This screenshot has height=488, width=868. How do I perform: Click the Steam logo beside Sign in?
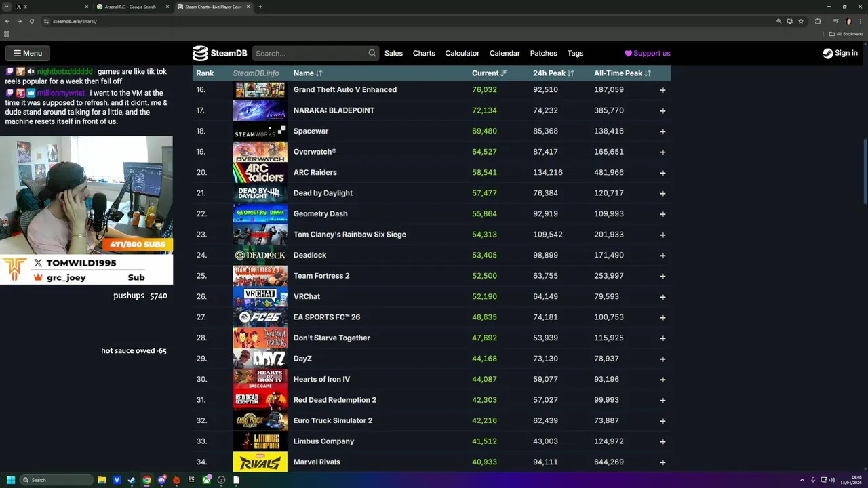coord(827,53)
